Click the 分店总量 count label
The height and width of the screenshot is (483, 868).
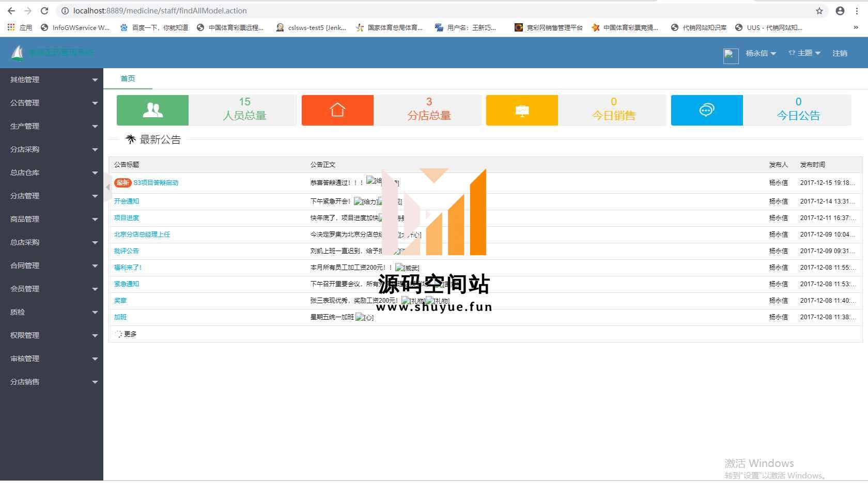tap(429, 116)
